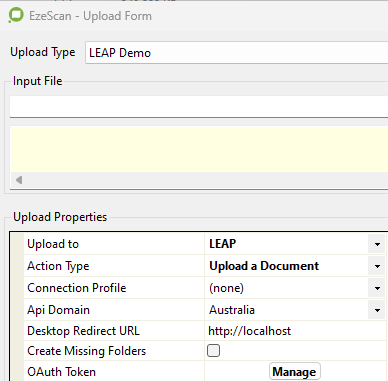Image resolution: width=388 pixels, height=381 pixels.
Task: Click the left scroll arrow under yellow pane
Action: pyautogui.click(x=19, y=180)
